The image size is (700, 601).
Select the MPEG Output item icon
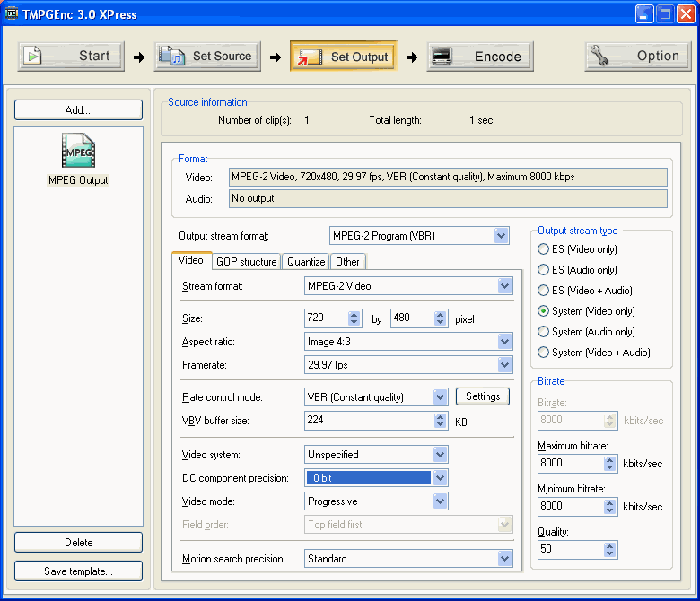(x=79, y=151)
